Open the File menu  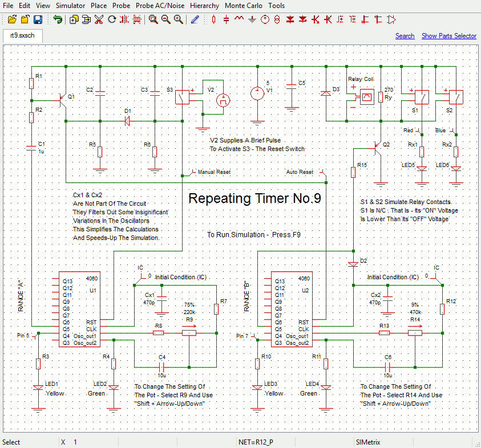point(7,6)
